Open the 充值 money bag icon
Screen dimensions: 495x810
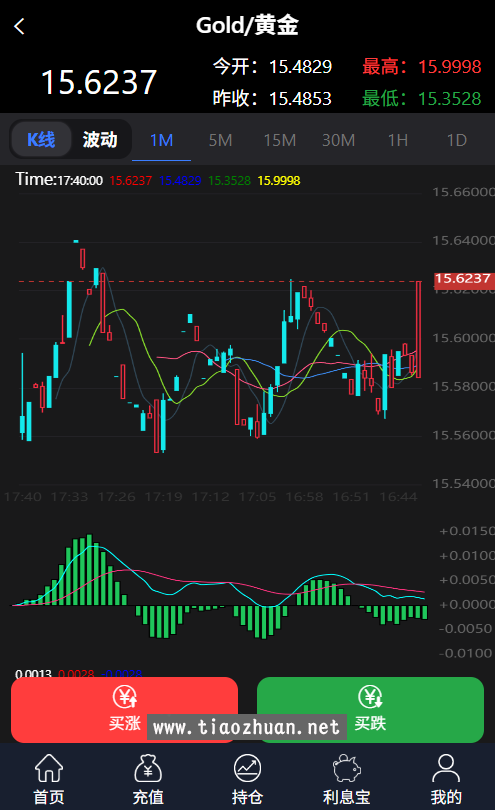(148, 768)
